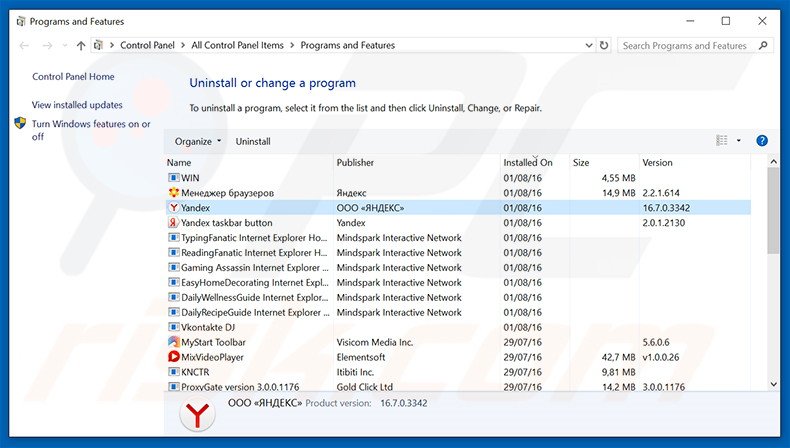
Task: Click size 14,9 MB cell
Action: [619, 193]
